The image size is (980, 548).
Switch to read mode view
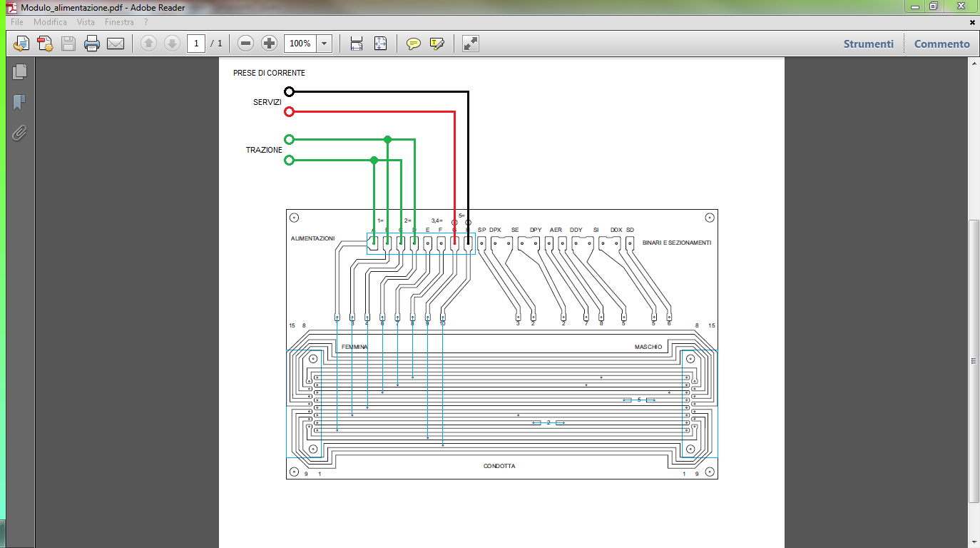[x=471, y=44]
